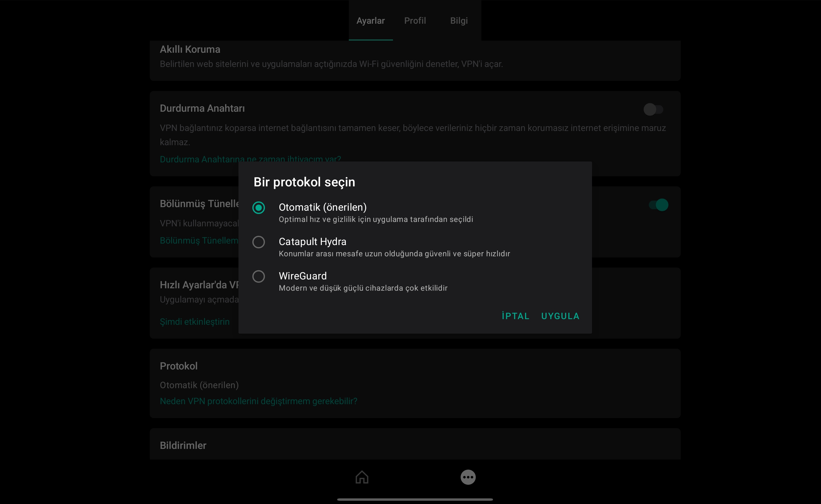Open the Akıllı Koruma setting
This screenshot has width=821, height=504.
pyautogui.click(x=415, y=57)
